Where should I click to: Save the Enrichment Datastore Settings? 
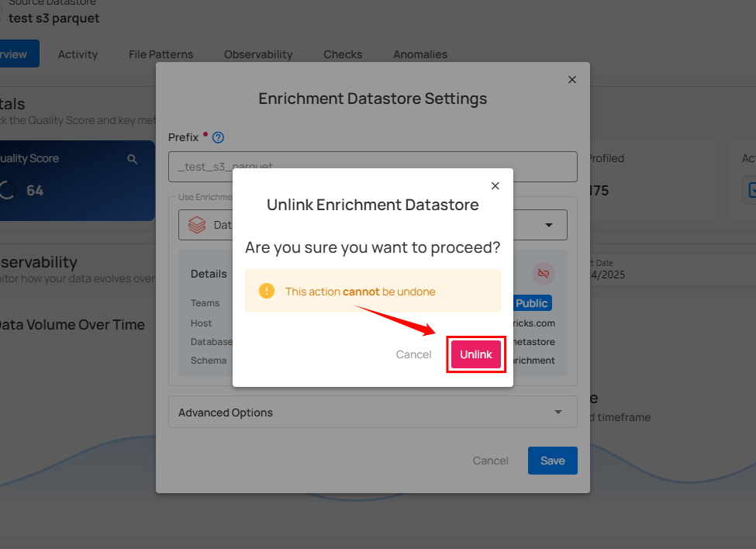point(552,461)
